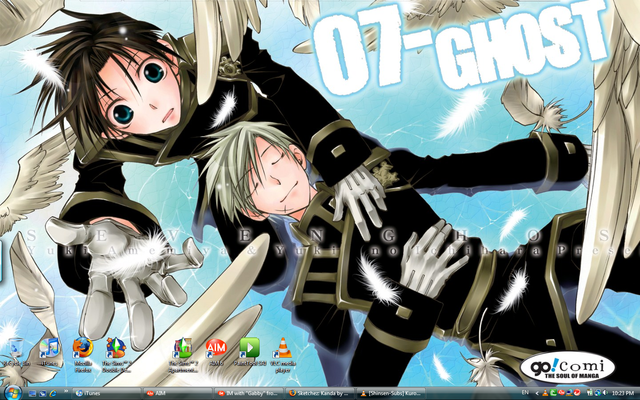640x400 pixels.
Task: Launch The Sims 2 Apartment Life shortcut
Action: coord(183,355)
